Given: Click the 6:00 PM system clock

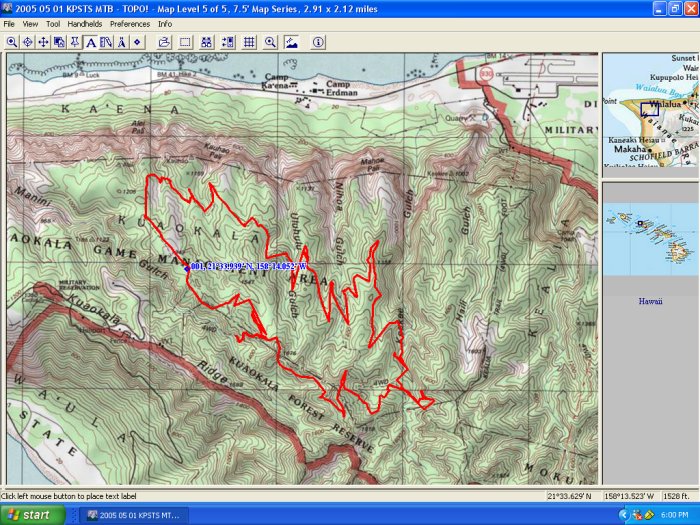Looking at the screenshot, I should pyautogui.click(x=675, y=515).
